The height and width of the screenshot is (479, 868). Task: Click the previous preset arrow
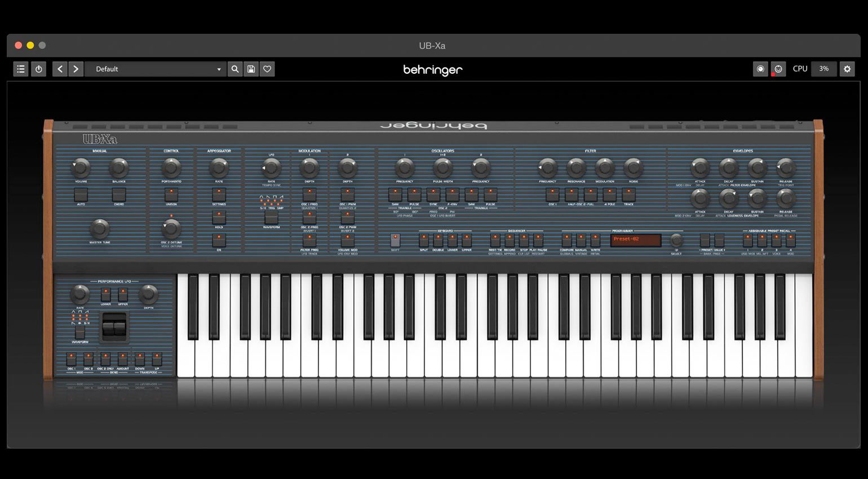(60, 69)
